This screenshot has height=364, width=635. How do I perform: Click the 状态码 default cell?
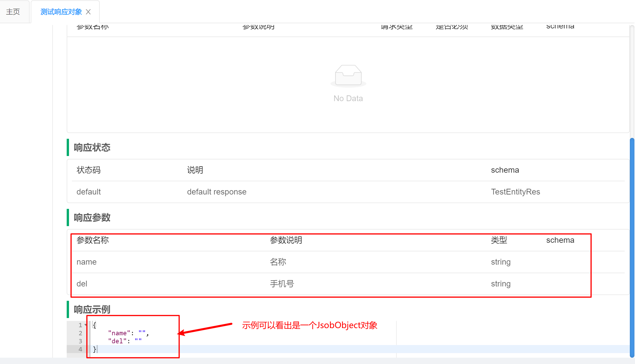click(x=89, y=192)
